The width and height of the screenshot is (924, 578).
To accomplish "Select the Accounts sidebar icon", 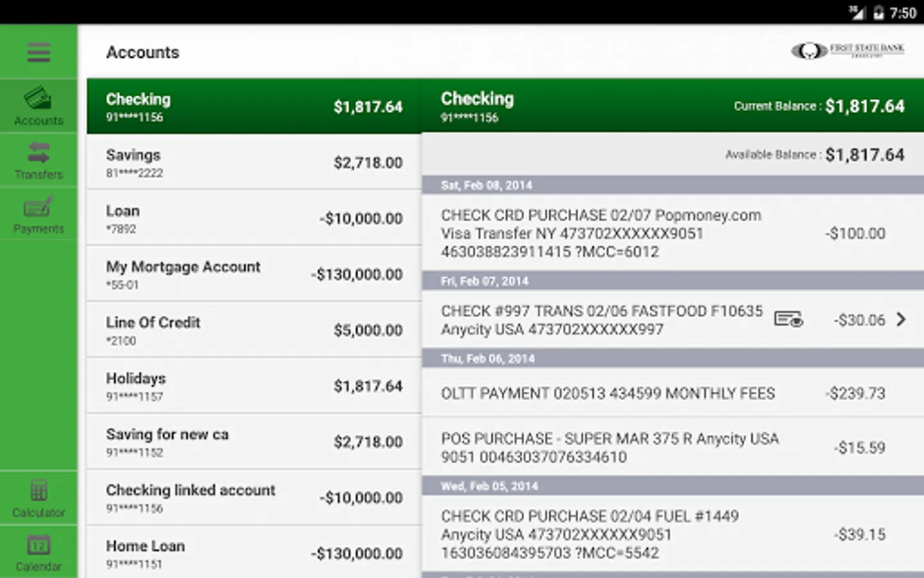I will 38,99.
